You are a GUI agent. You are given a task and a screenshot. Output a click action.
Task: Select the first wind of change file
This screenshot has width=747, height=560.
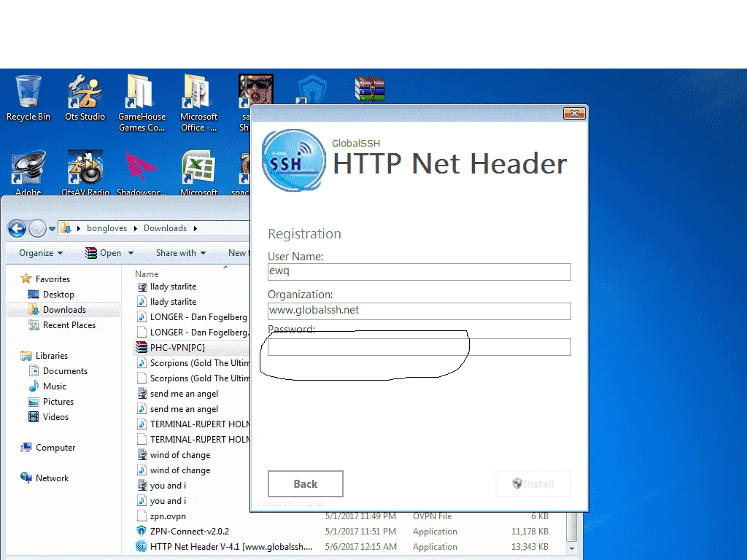[174, 455]
